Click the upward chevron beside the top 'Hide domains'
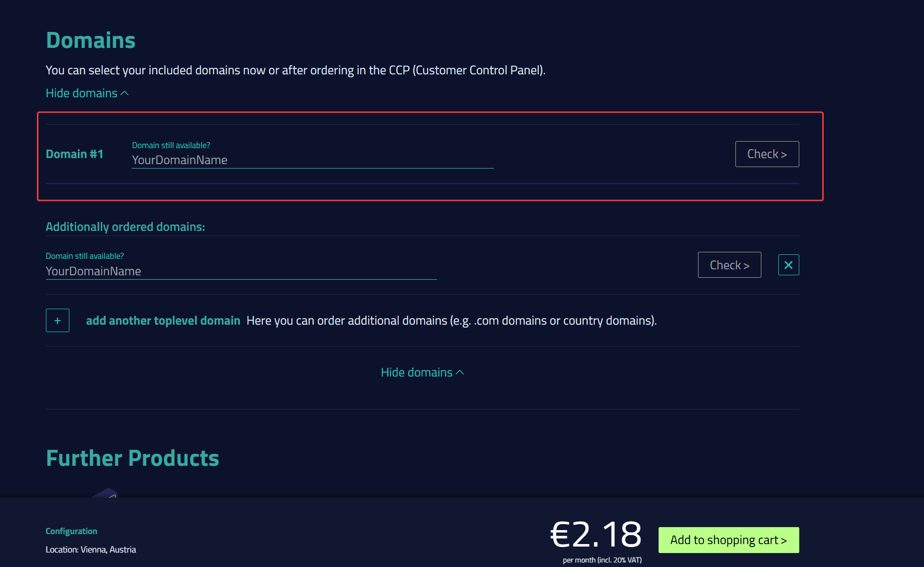 tap(124, 92)
